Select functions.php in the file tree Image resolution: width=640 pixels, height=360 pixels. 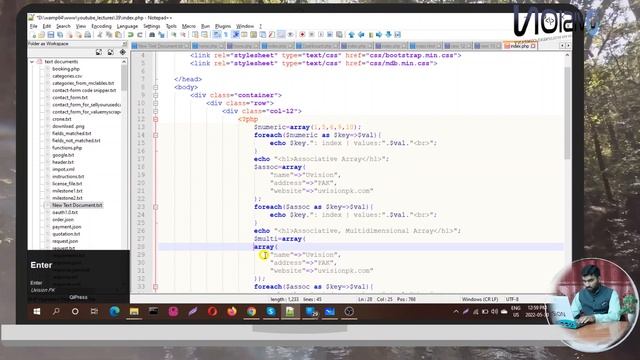coord(67,148)
